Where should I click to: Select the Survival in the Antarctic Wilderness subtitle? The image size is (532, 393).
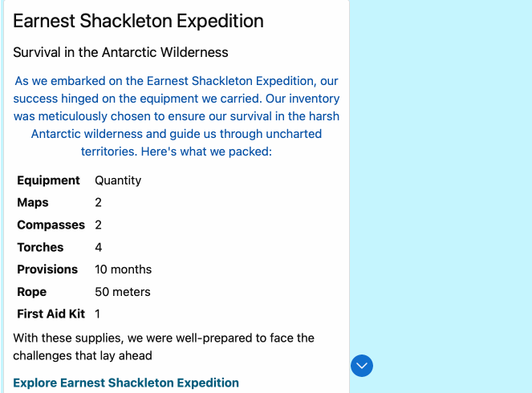[x=120, y=52]
